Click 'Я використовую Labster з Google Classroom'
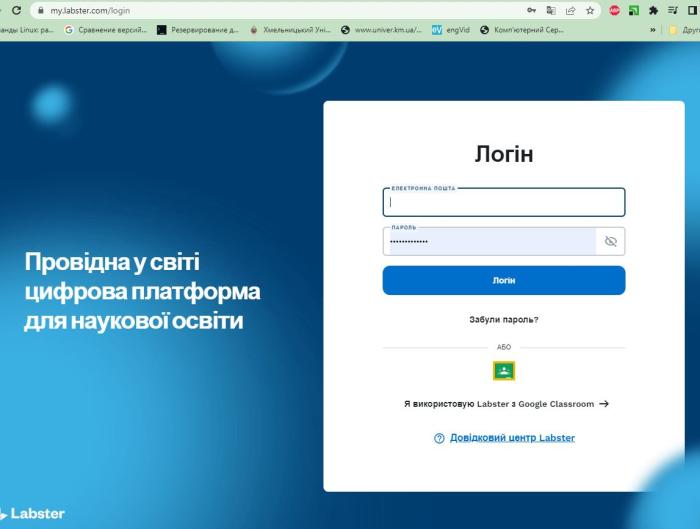 [499, 404]
